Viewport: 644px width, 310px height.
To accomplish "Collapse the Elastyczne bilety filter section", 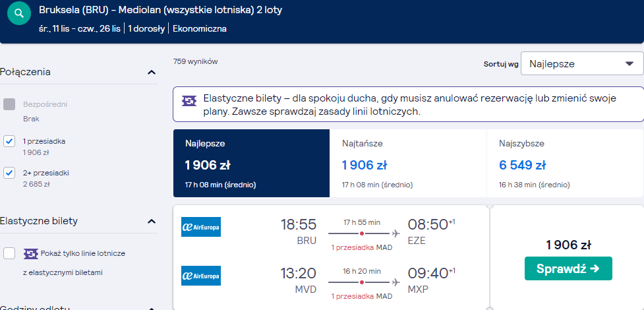I will [152, 221].
